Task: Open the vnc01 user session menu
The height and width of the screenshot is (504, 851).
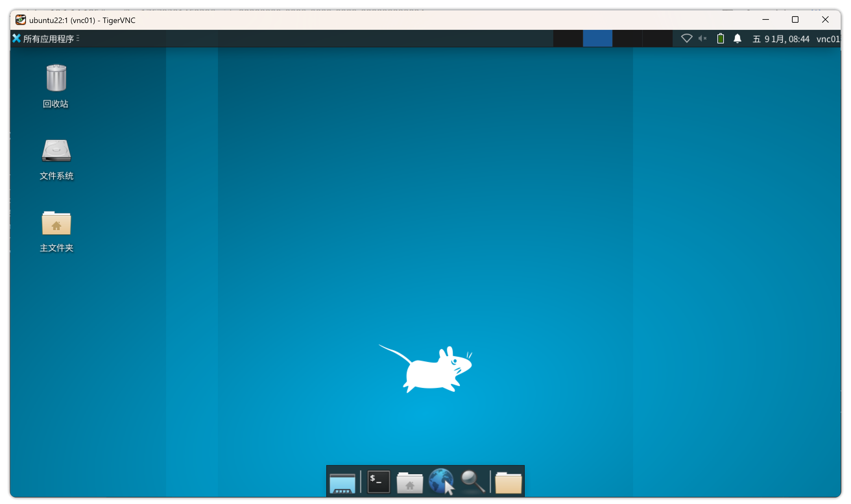Action: click(828, 39)
